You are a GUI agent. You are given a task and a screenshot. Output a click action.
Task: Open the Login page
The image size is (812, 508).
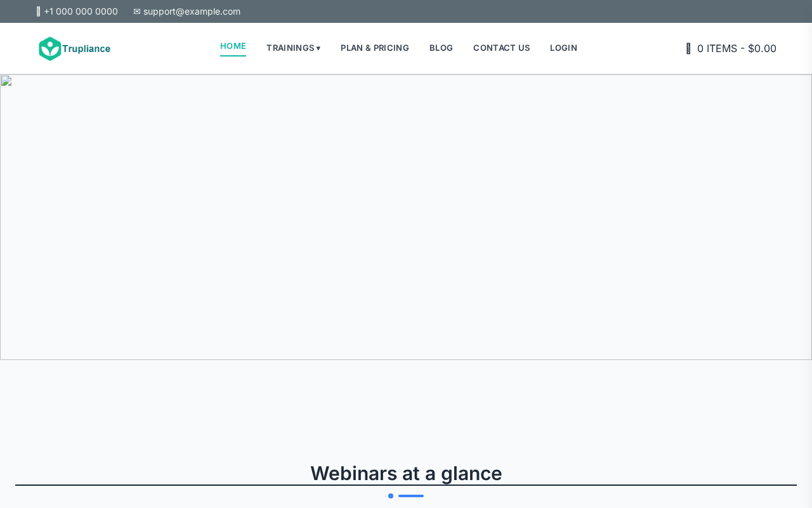coord(563,48)
